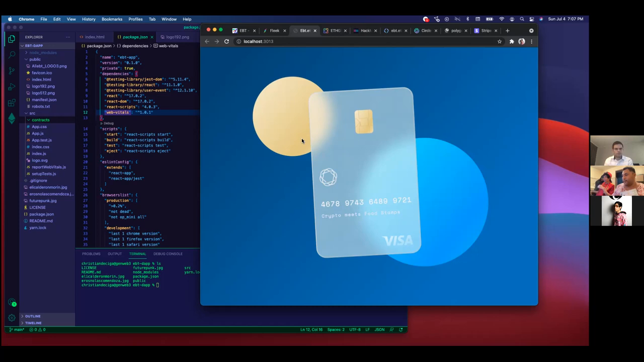The height and width of the screenshot is (362, 644).
Task: Switch to the Problems panel tab
Action: pyautogui.click(x=91, y=254)
